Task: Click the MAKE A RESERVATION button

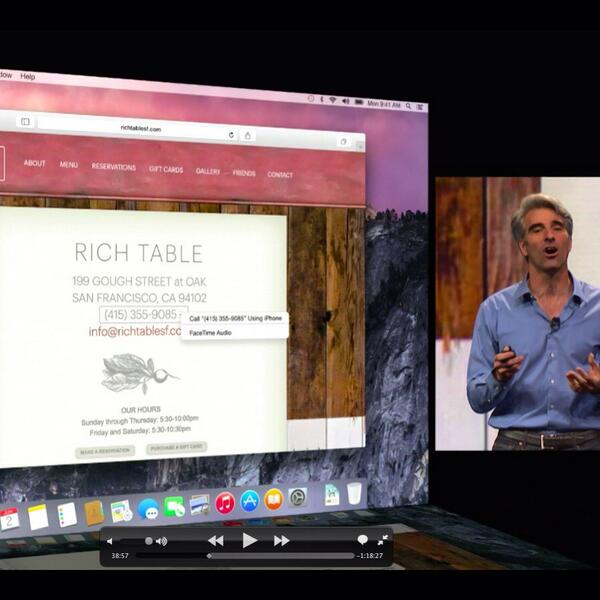Action: 105,452
